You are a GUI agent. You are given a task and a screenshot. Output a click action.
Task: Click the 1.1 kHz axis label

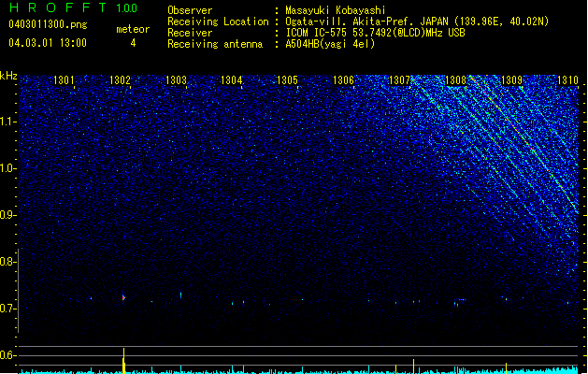7,122
